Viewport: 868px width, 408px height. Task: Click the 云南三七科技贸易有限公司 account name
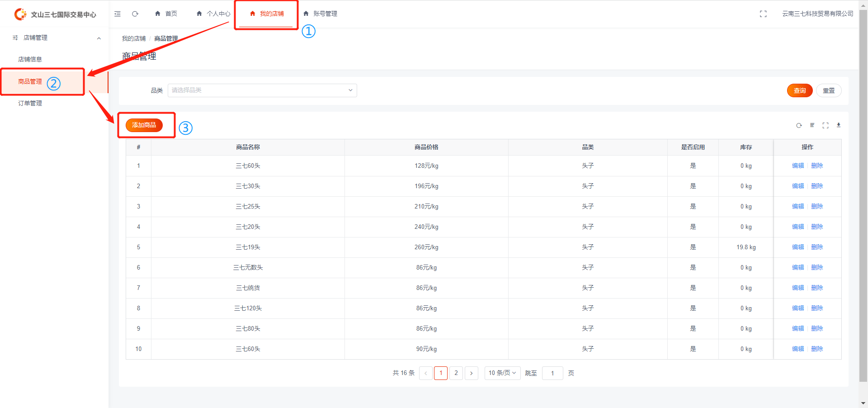point(818,14)
